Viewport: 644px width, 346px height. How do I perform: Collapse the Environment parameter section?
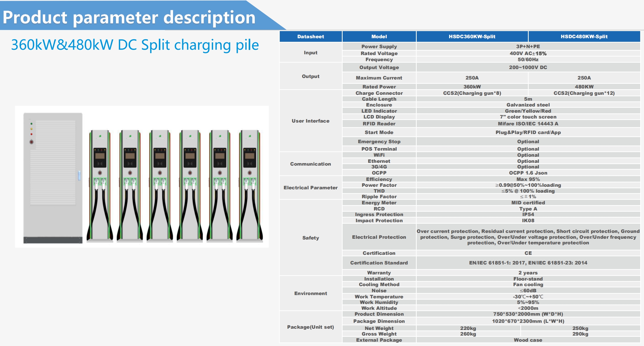(310, 293)
